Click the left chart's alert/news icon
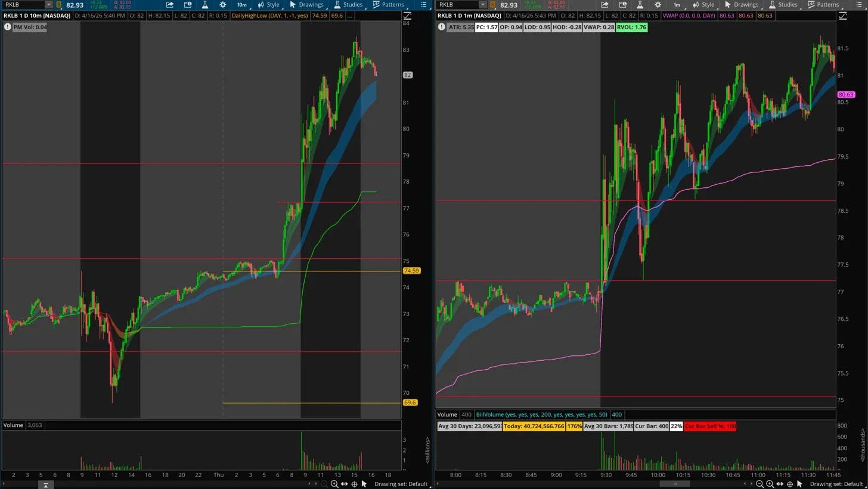Screen dimensions: 868x489 (187, 5)
